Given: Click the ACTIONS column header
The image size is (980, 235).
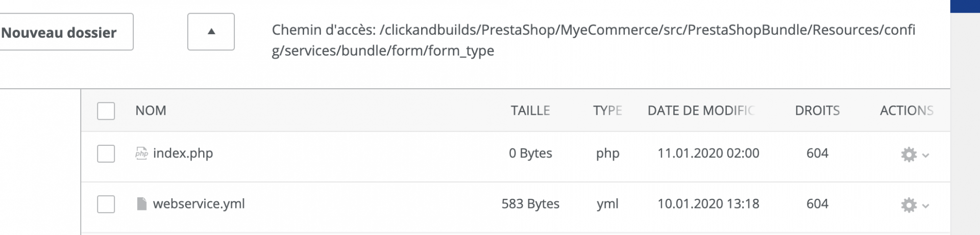Looking at the screenshot, I should click(x=906, y=110).
